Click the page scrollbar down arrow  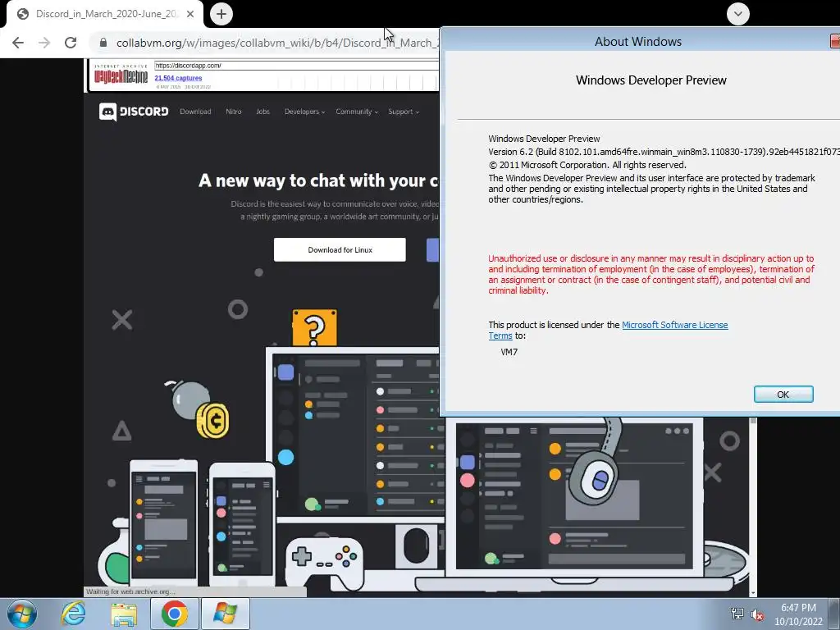pyautogui.click(x=753, y=592)
